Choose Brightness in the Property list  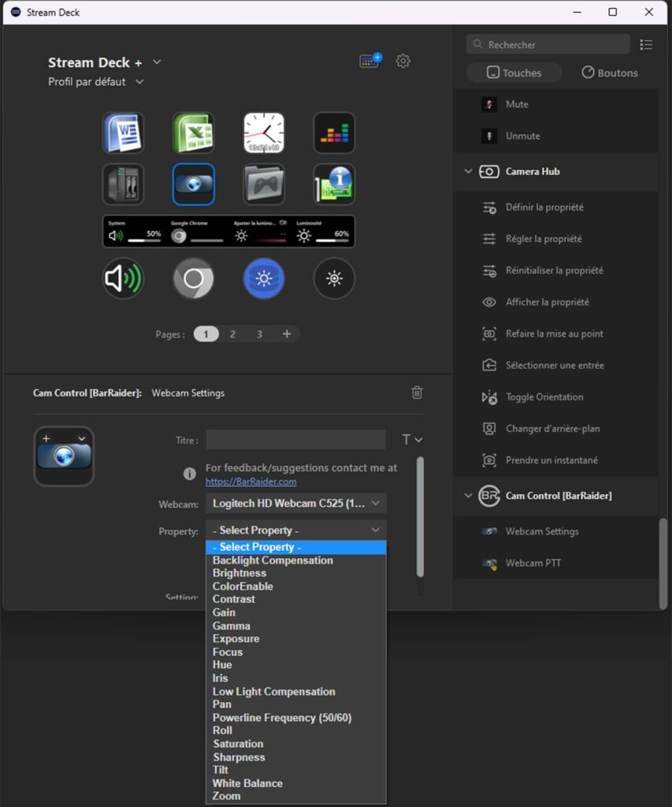pyautogui.click(x=239, y=572)
